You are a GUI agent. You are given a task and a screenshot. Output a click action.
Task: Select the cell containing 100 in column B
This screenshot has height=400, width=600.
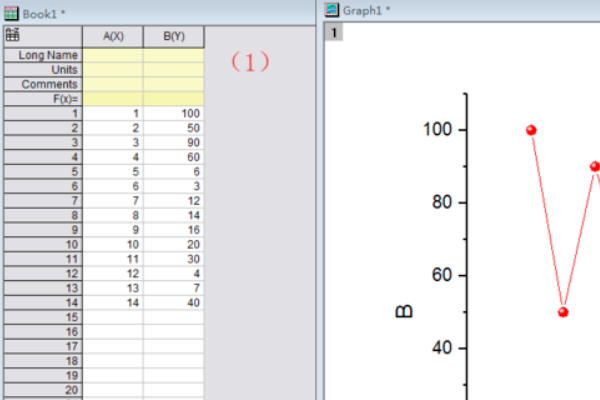coord(173,114)
